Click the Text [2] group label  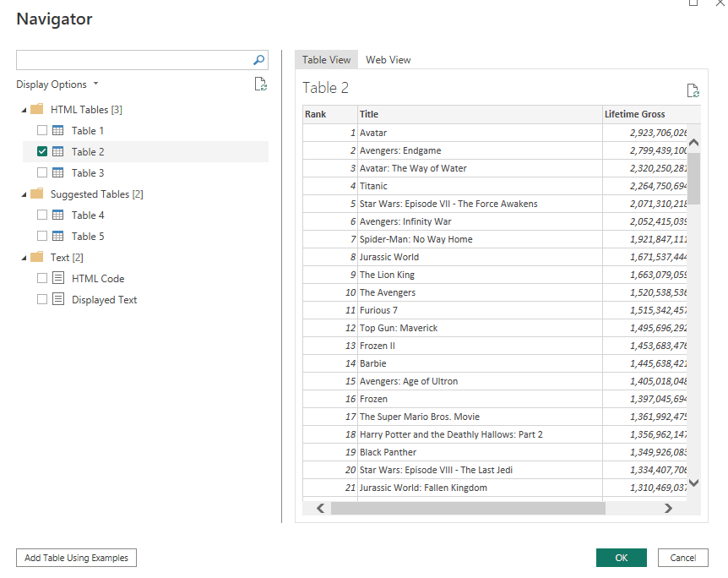[x=67, y=258]
